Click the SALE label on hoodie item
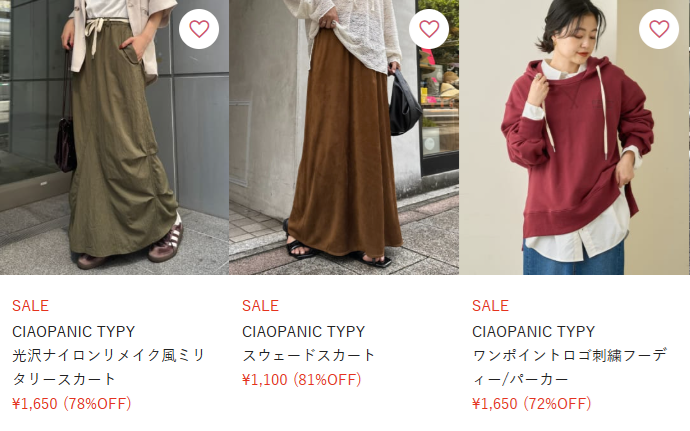This screenshot has width=690, height=431. click(491, 306)
